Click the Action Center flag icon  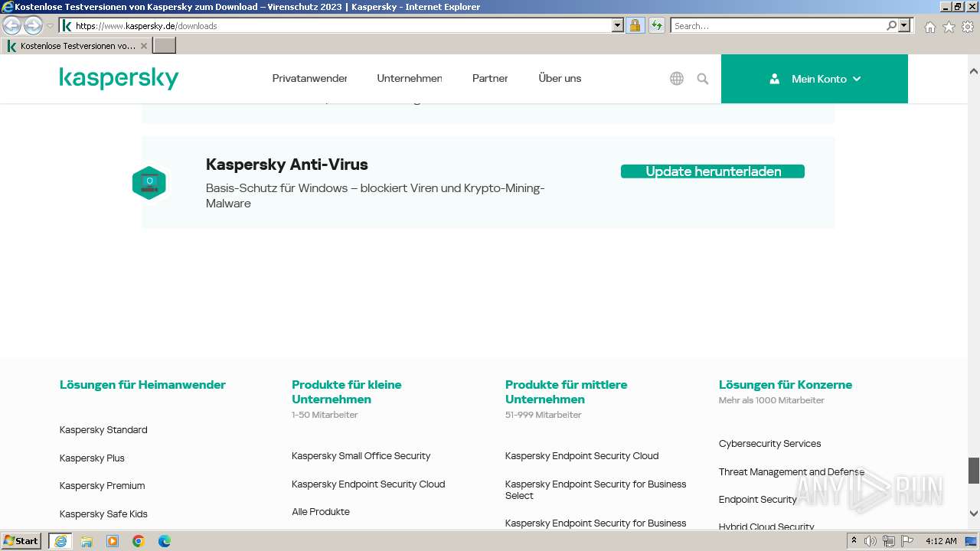pos(906,541)
